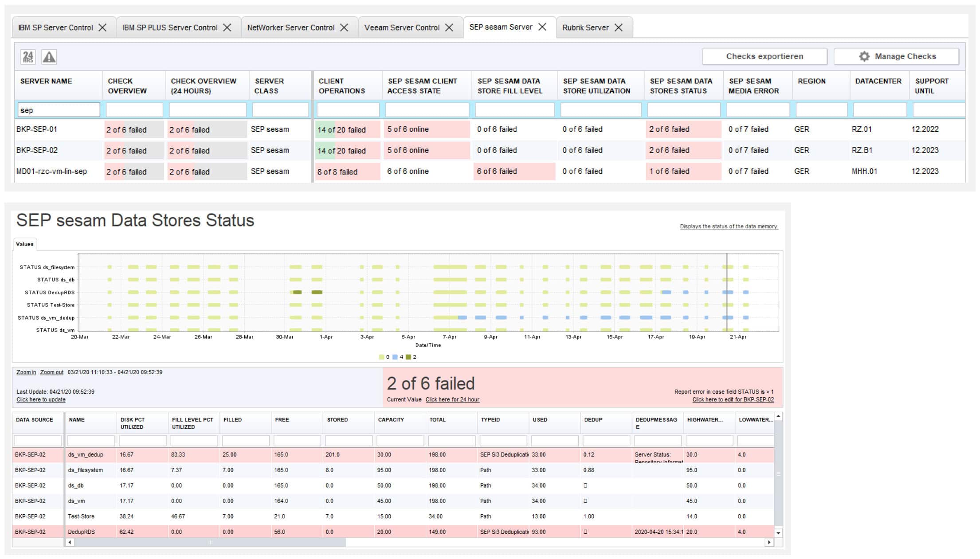Click the warning triangle filter icon
Image resolution: width=980 pixels, height=559 pixels.
point(49,57)
